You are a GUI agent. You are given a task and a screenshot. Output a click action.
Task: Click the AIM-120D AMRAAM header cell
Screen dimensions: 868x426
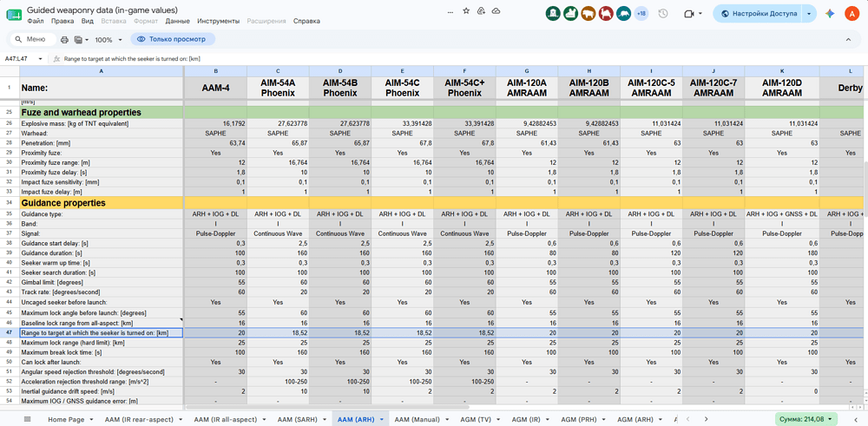782,88
